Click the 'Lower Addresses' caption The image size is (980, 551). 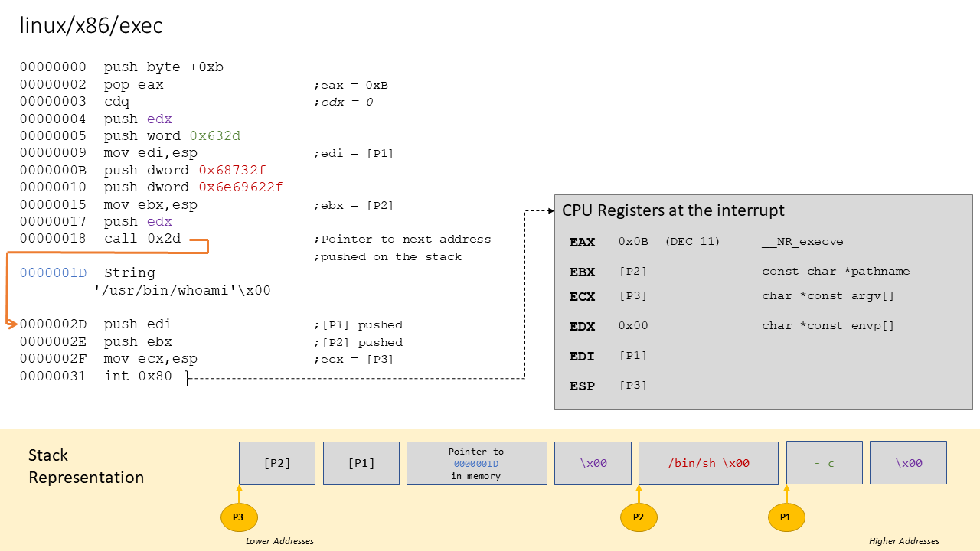279,541
